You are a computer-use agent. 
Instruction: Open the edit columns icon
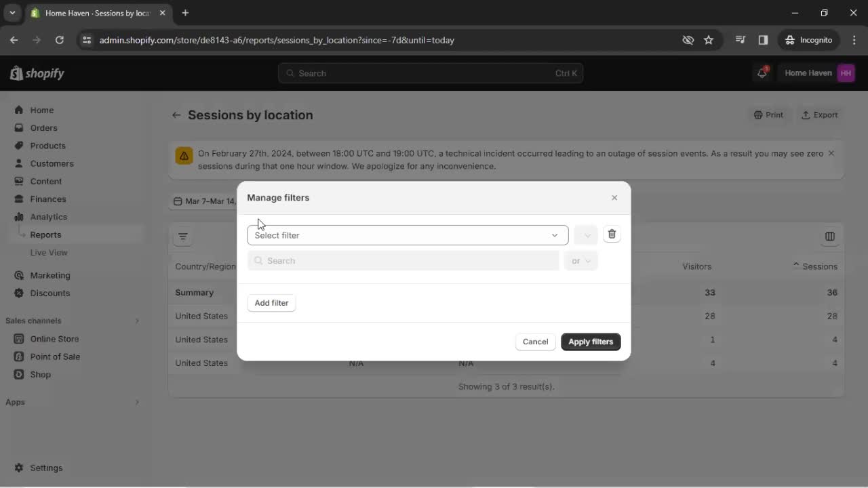830,237
